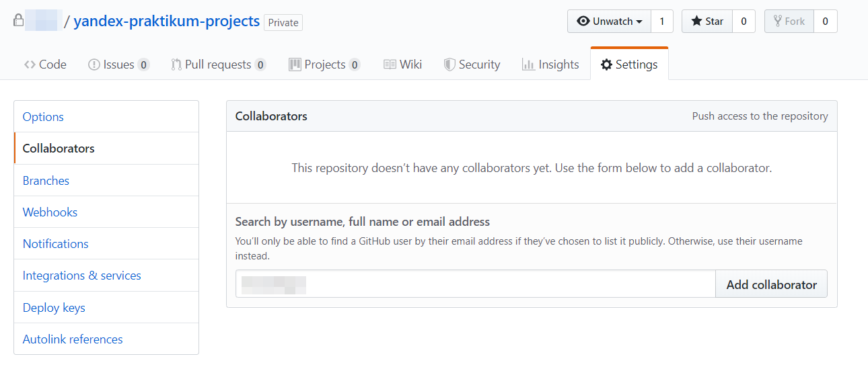This screenshot has width=868, height=373.
Task: Open the yandex-praktikum-projects repository link
Action: coord(166,21)
